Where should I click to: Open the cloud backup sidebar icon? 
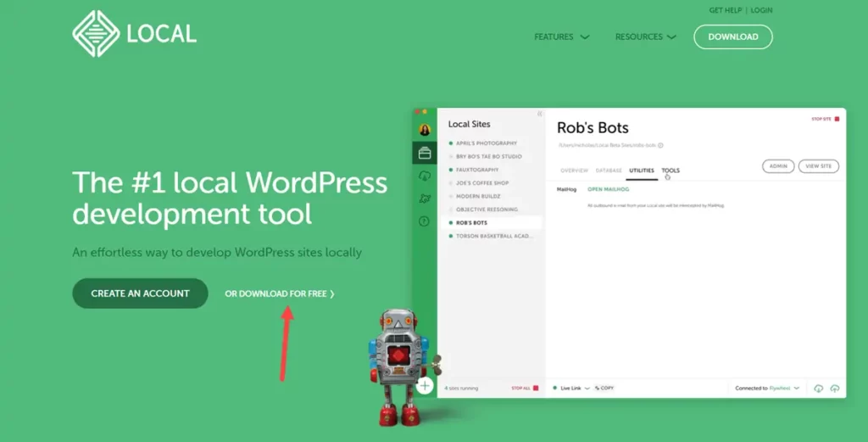(425, 176)
